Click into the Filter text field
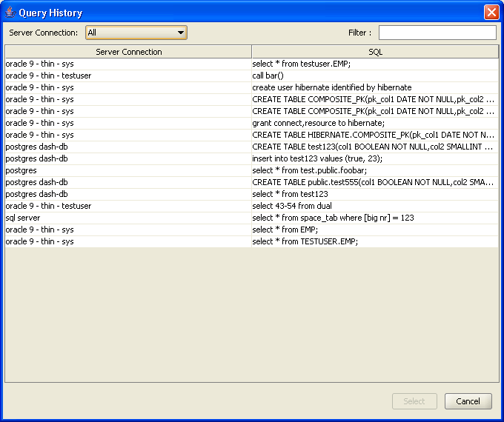504x422 pixels. [437, 33]
